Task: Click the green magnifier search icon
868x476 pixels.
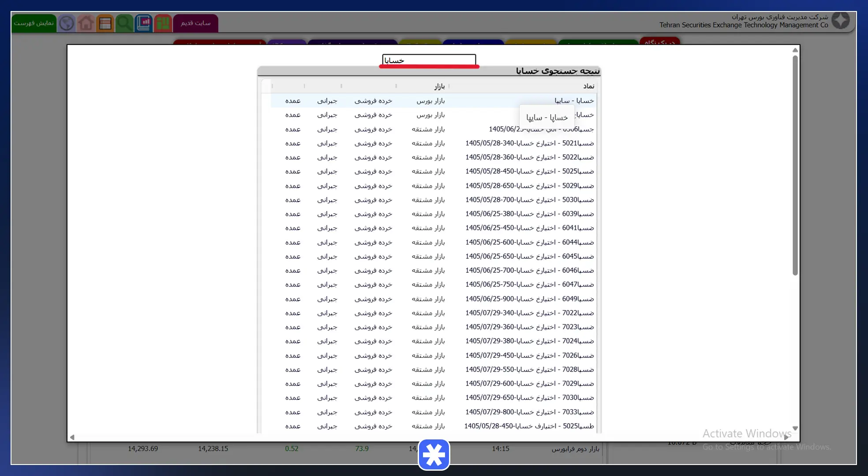Action: click(124, 23)
